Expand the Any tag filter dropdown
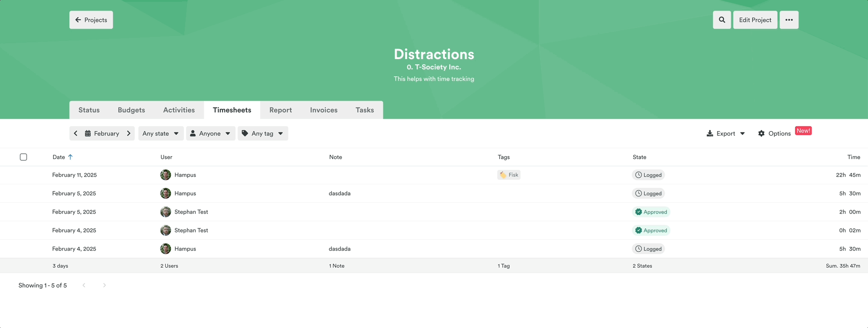The height and width of the screenshot is (328, 868). point(263,133)
